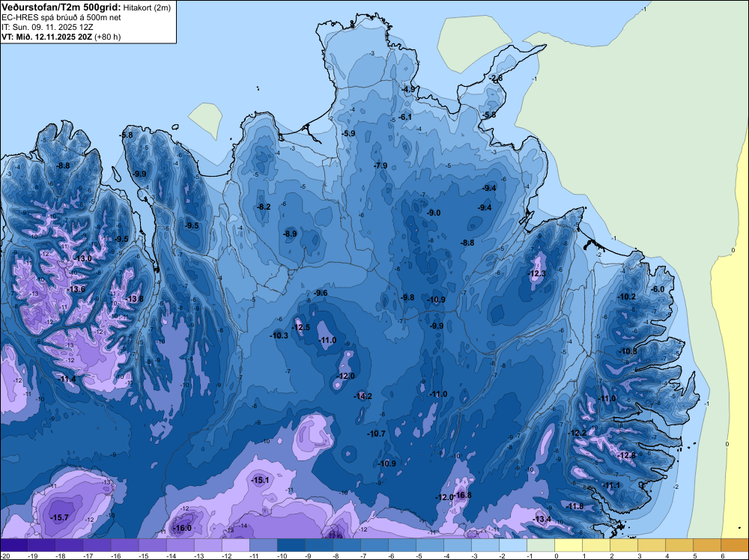Viewport: 749px width, 560px height.
Task: Click the -10.8 temperature value
Action: (x=628, y=351)
